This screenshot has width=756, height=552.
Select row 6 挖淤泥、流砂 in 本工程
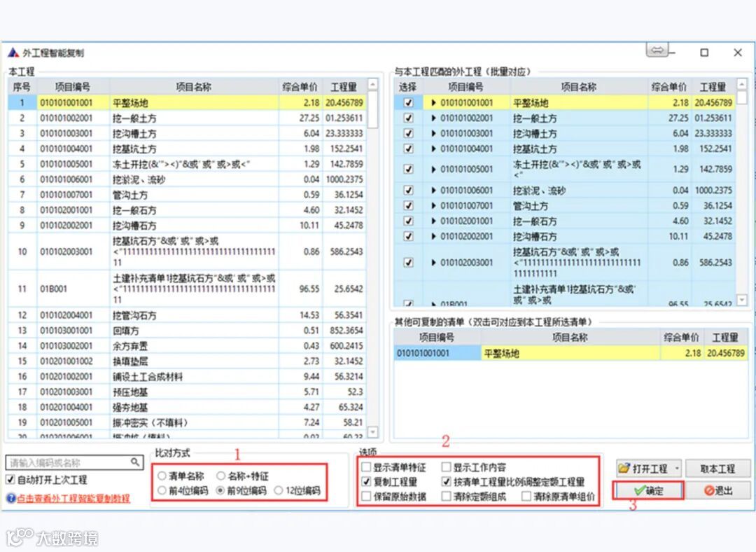pyautogui.click(x=187, y=179)
